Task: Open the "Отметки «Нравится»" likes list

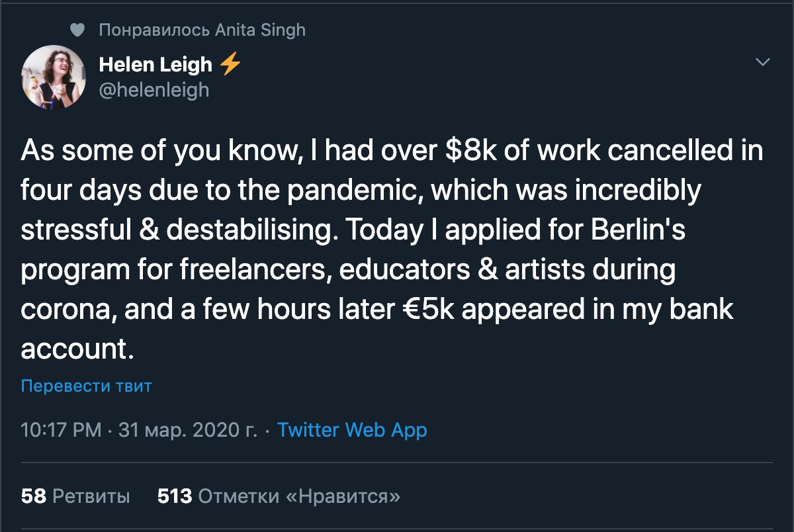Action: click(298, 496)
